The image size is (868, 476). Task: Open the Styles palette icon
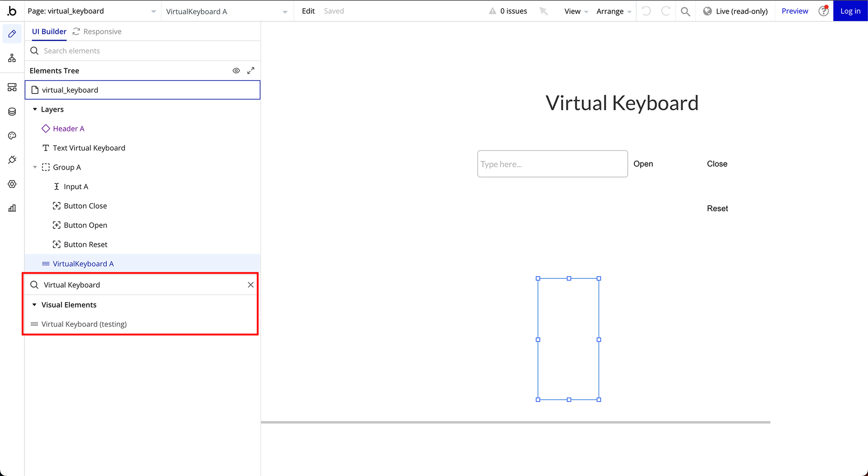(x=12, y=136)
